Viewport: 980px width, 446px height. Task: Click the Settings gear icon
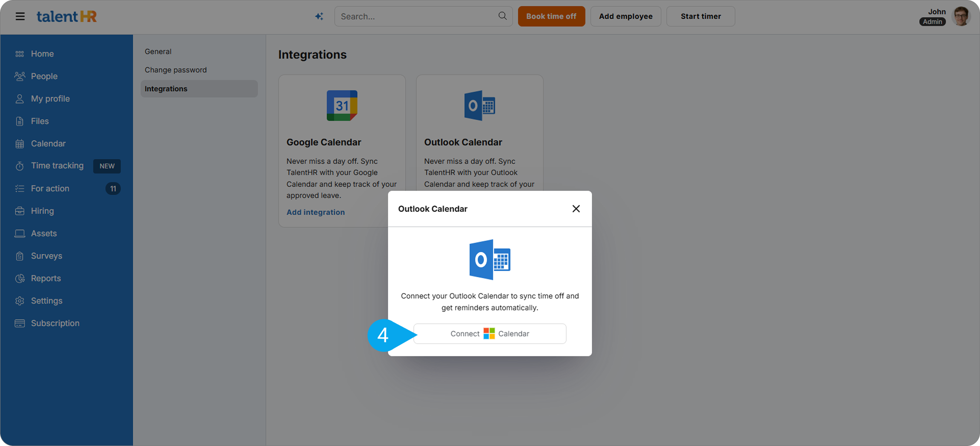point(20,301)
